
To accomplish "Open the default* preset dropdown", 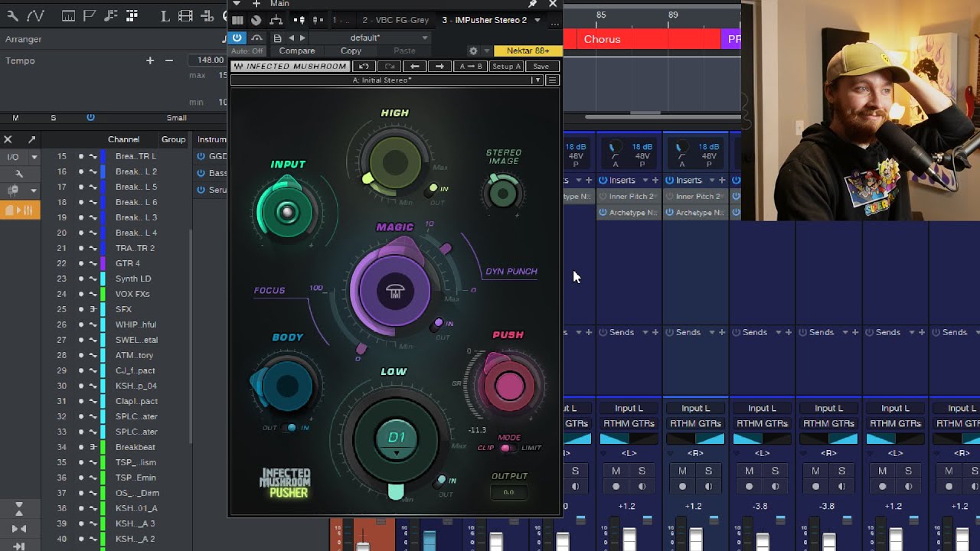I will pyautogui.click(x=370, y=37).
